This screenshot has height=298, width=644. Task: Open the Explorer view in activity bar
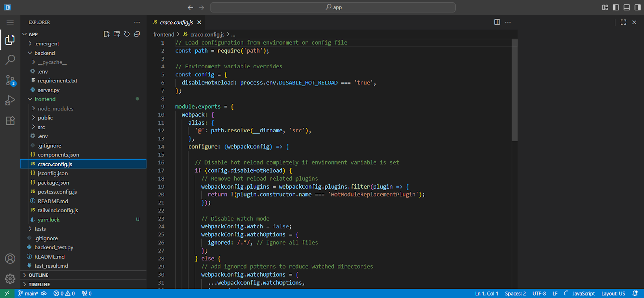tap(10, 39)
